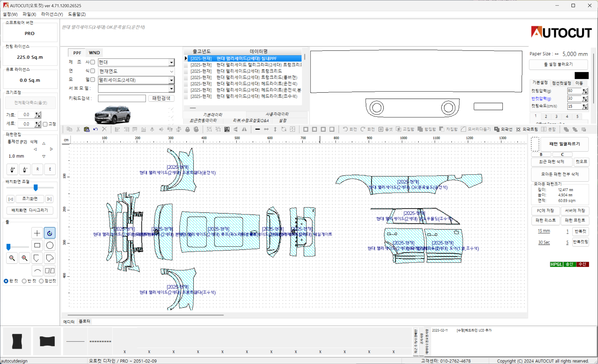Open the 현재연도 year dropdown

171,71
